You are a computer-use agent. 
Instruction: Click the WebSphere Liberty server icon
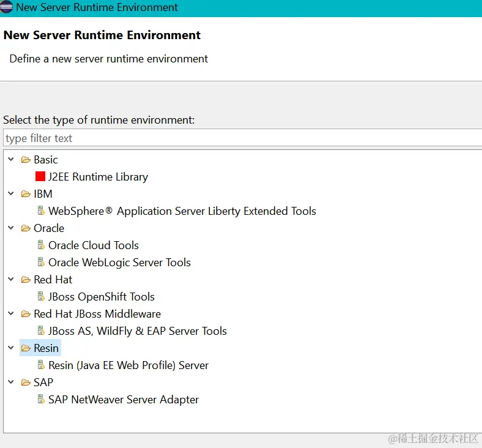(x=41, y=211)
